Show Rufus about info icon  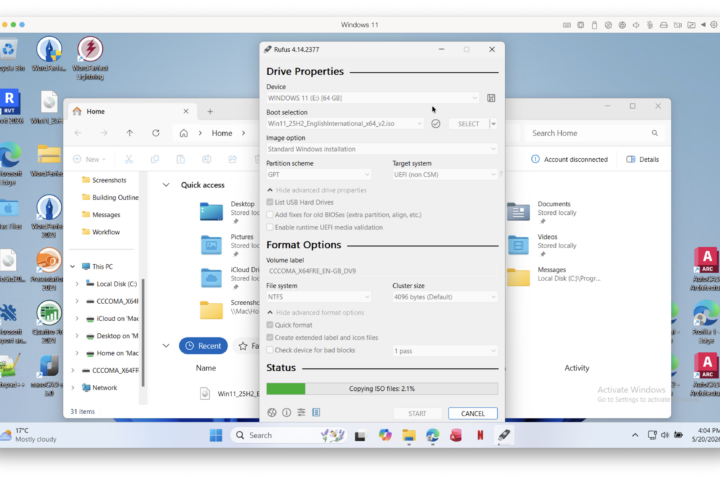point(287,412)
